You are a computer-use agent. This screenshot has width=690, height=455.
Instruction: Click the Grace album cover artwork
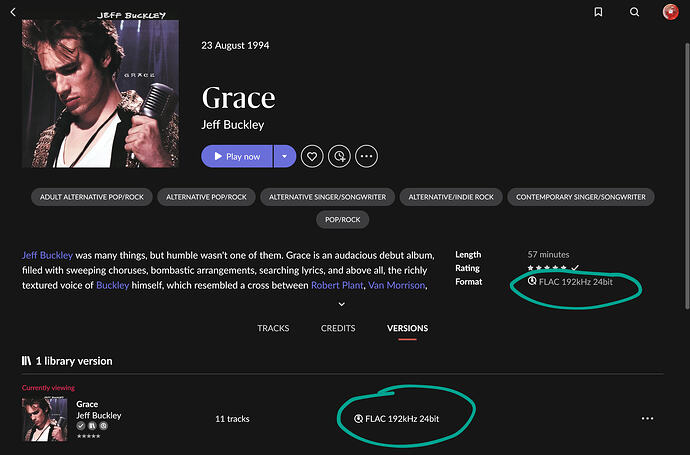(100, 93)
